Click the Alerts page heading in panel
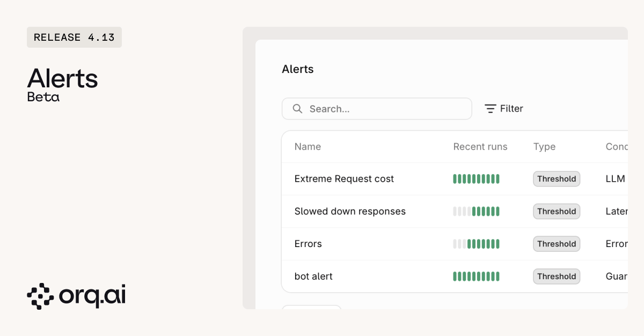 (298, 69)
